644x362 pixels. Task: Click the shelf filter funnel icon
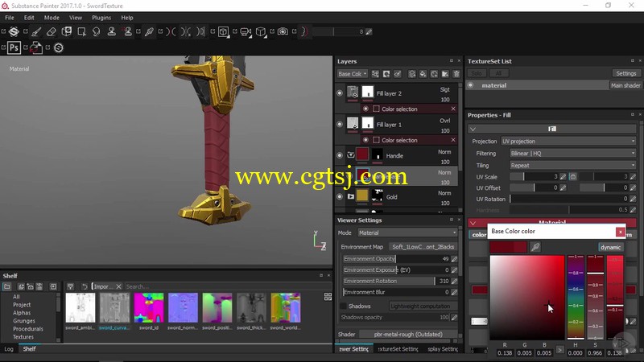click(x=71, y=286)
